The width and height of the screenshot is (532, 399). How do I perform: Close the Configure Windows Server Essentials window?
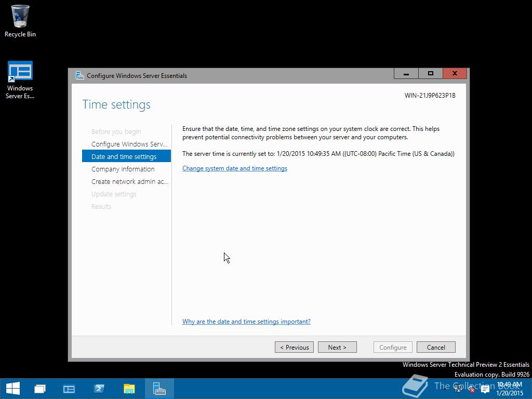coord(455,74)
